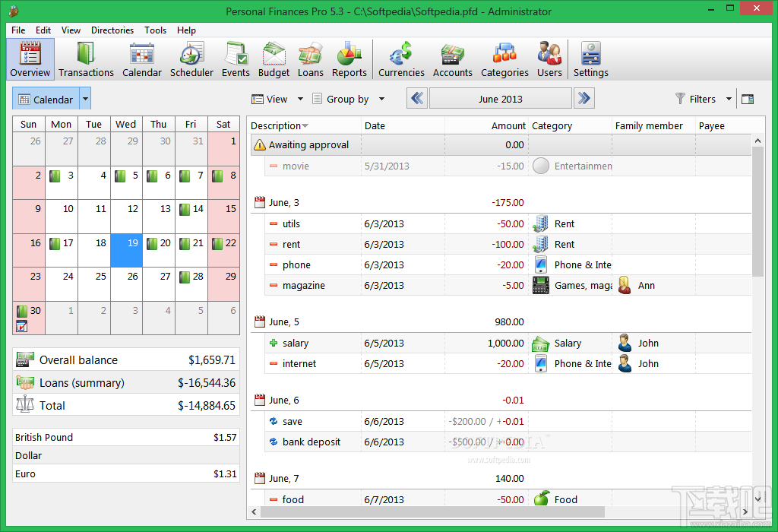Select the internet transaction row
Screen dimensions: 778x532
[508, 364]
